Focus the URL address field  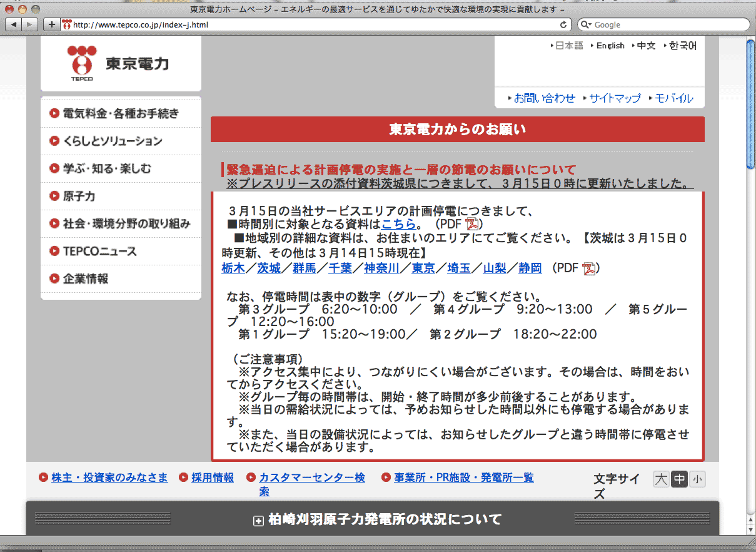[316, 24]
